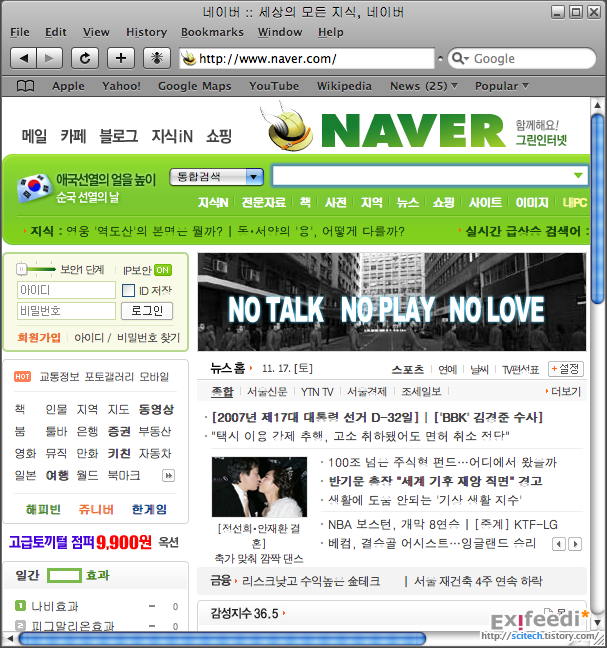
Task: Switch to the 스포츠 news section
Action: tap(408, 369)
